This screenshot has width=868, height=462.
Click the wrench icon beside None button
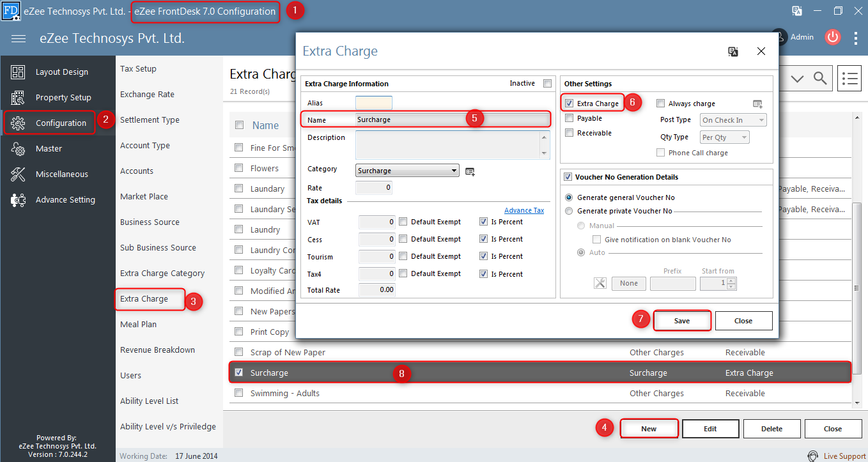point(600,283)
